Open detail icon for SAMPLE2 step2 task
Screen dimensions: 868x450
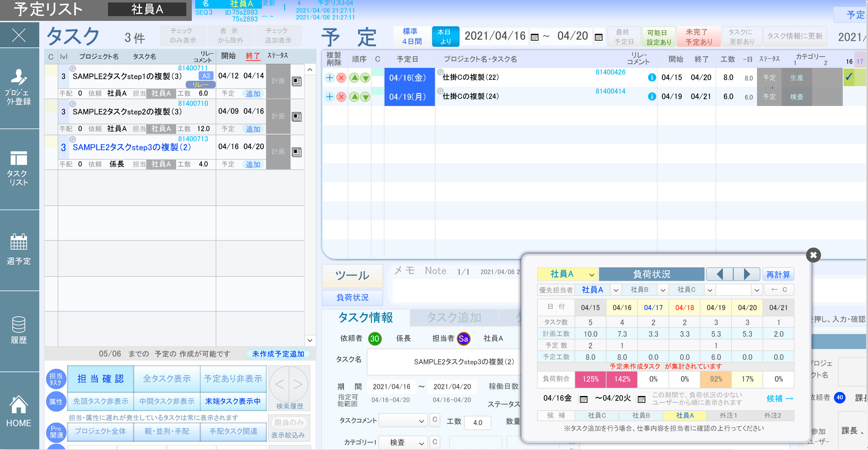click(x=296, y=117)
